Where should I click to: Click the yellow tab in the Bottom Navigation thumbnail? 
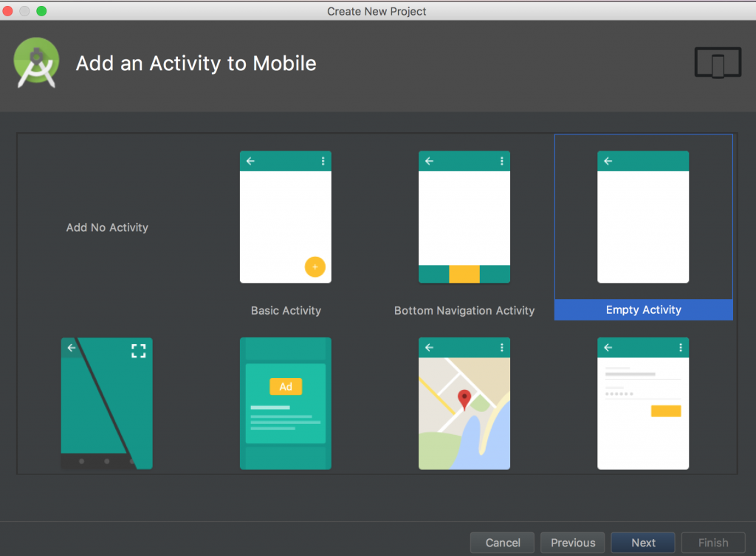click(x=464, y=274)
